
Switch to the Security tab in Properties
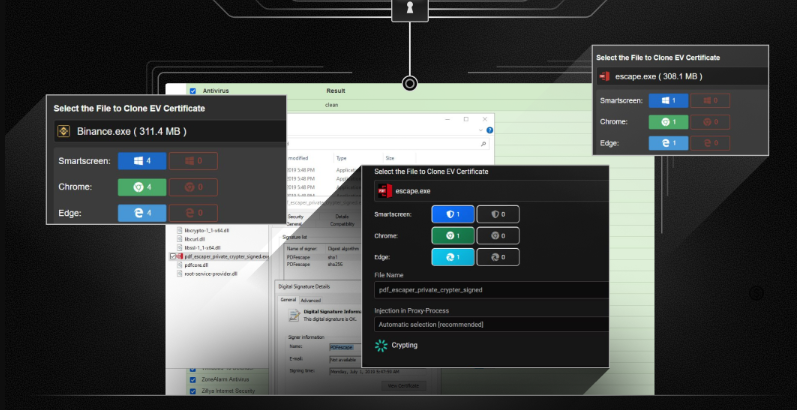click(295, 216)
